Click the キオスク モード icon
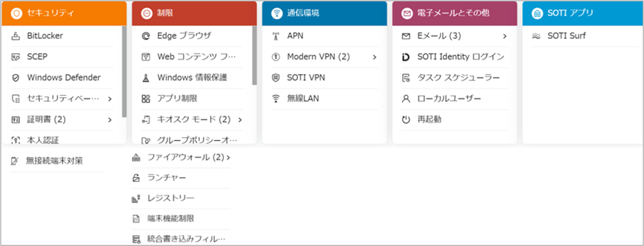The width and height of the screenshot is (644, 246). pos(146,119)
